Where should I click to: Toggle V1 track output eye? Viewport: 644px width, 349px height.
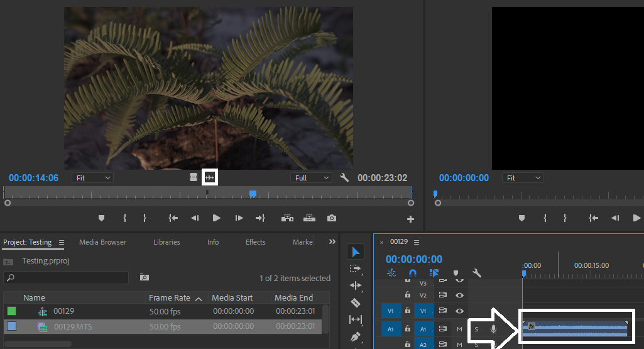[x=459, y=311]
